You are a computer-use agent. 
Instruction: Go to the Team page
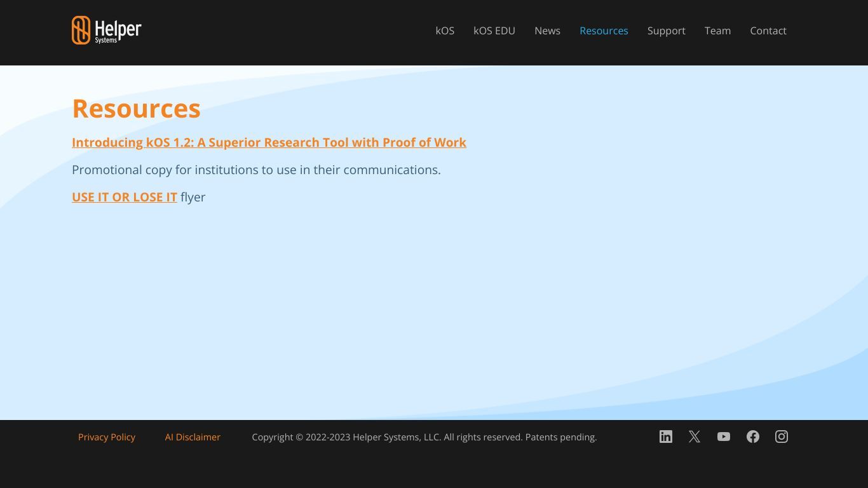717,30
